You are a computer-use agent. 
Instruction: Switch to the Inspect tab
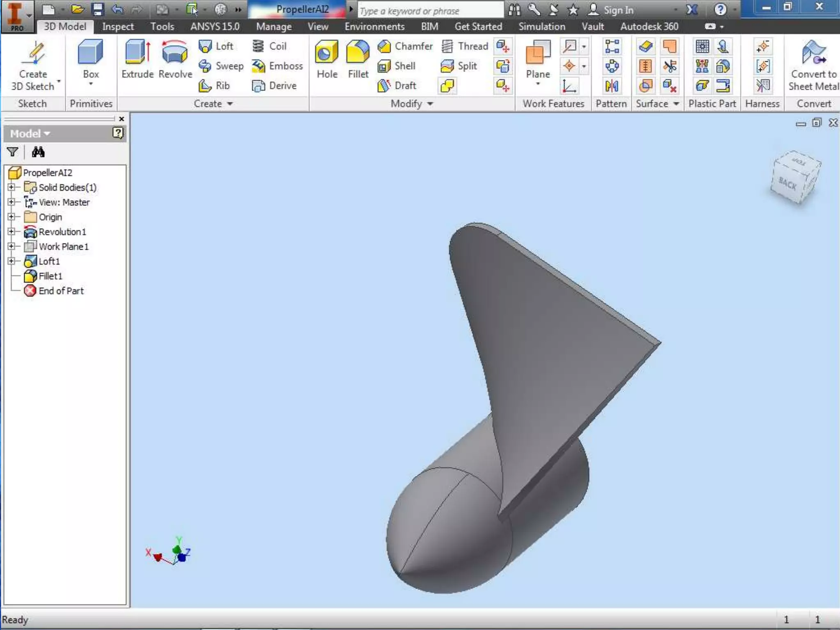(118, 27)
